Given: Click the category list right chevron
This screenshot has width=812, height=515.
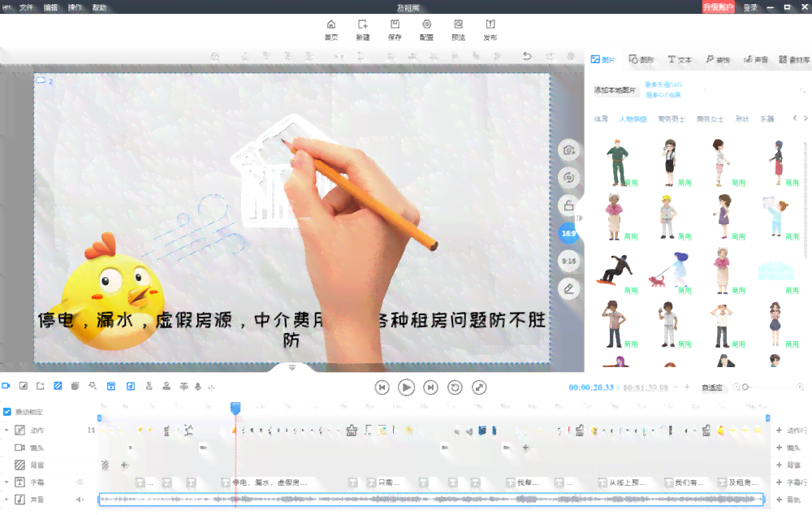Looking at the screenshot, I should pos(806,118).
